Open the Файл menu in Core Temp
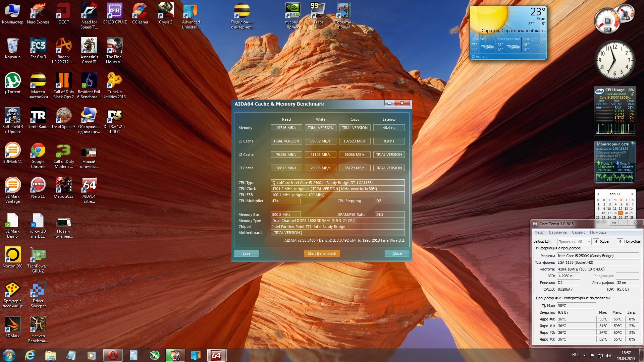Image resolution: width=644 pixels, height=362 pixels. click(x=539, y=232)
